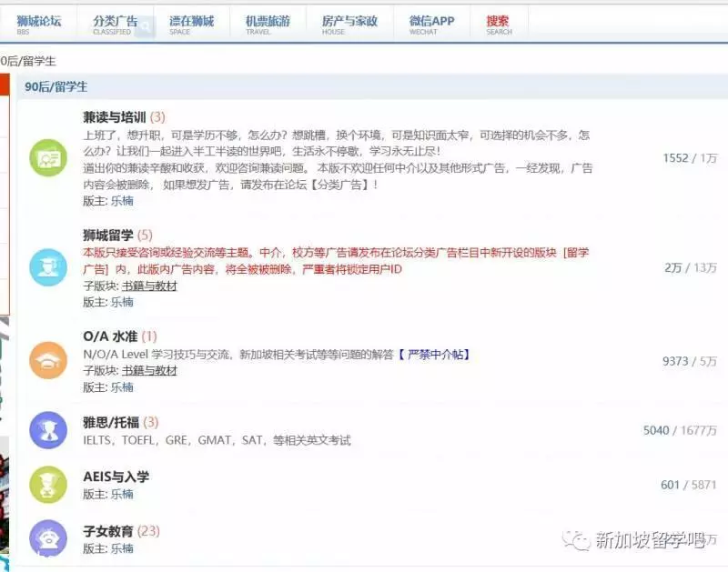Open the 兼读与培训 forum title

coord(115,117)
